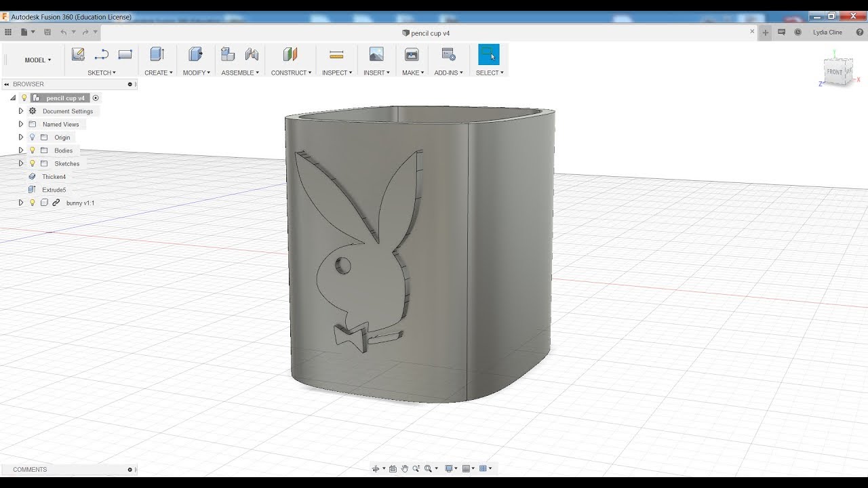Screen dimensions: 868x488
Task: Click the New Component assemble icon
Action: tap(228, 55)
